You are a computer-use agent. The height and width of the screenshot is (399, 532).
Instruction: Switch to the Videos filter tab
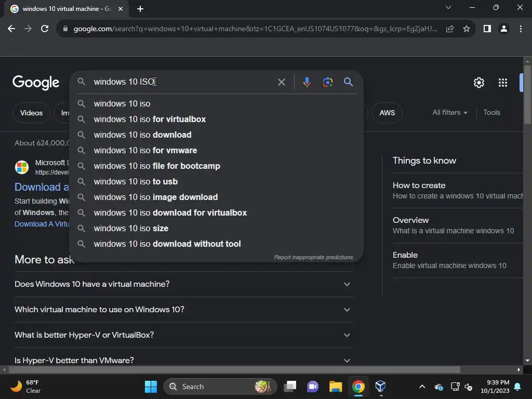31,113
